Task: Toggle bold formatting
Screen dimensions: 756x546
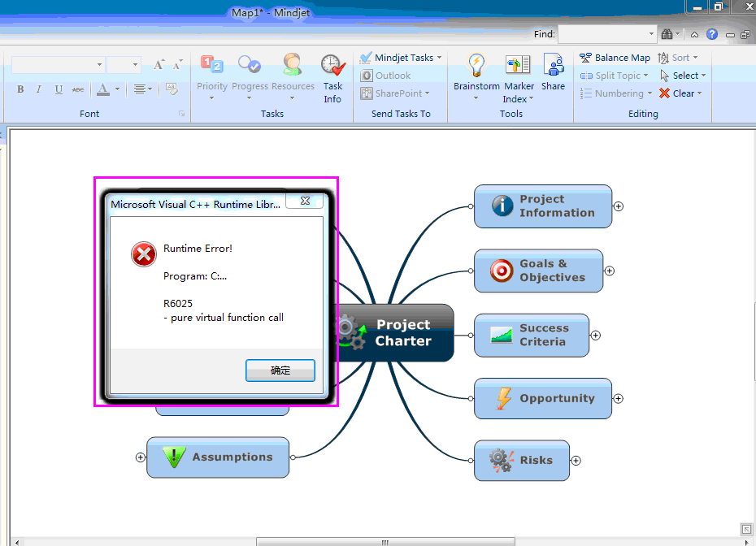Action: click(20, 89)
